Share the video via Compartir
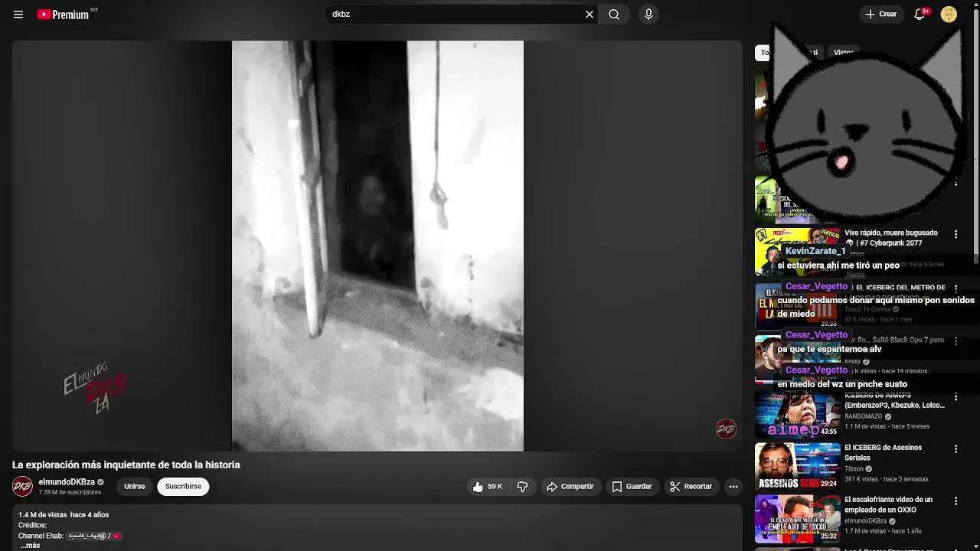The width and height of the screenshot is (980, 551). click(x=570, y=487)
